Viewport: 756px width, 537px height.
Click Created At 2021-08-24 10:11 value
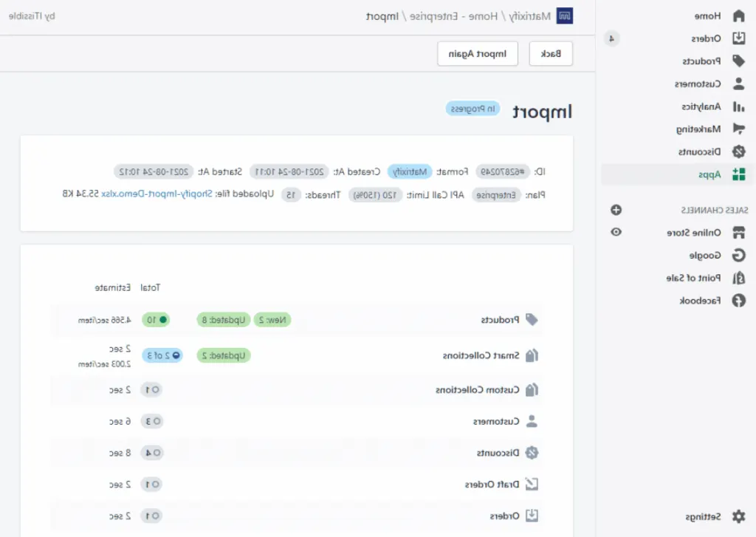289,172
